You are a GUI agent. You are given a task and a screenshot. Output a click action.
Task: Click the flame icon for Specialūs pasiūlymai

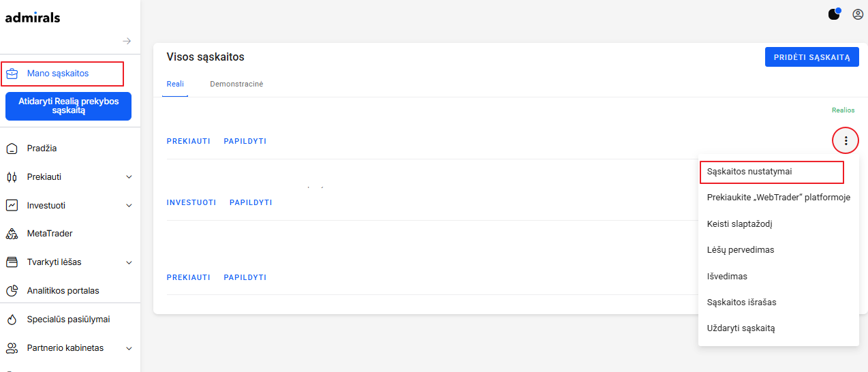(12, 320)
